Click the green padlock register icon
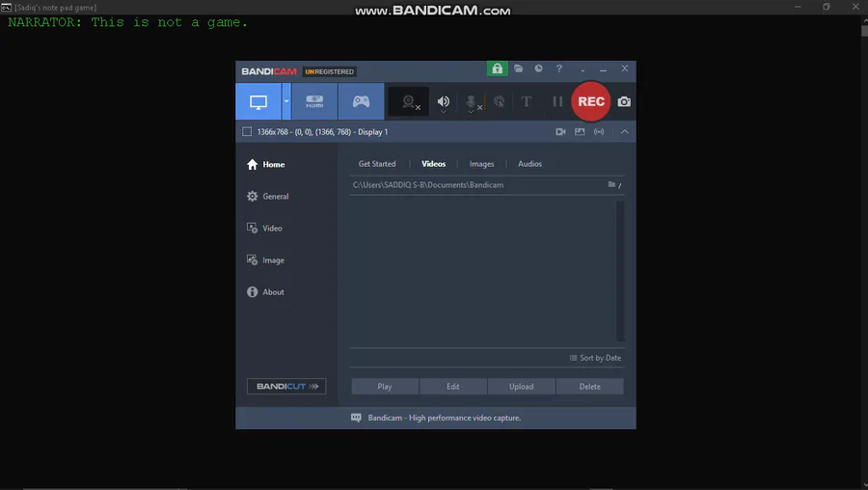This screenshot has width=868, height=490. [497, 68]
